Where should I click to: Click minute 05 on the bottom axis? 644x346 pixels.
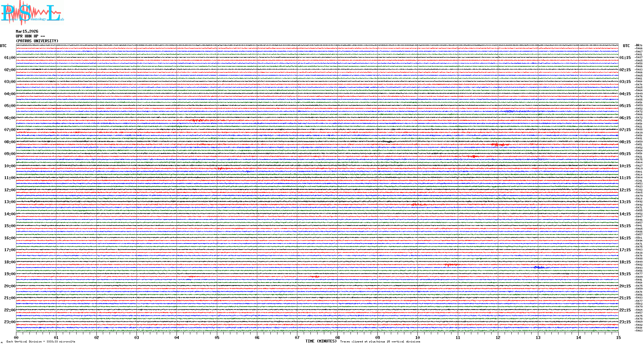217,337
